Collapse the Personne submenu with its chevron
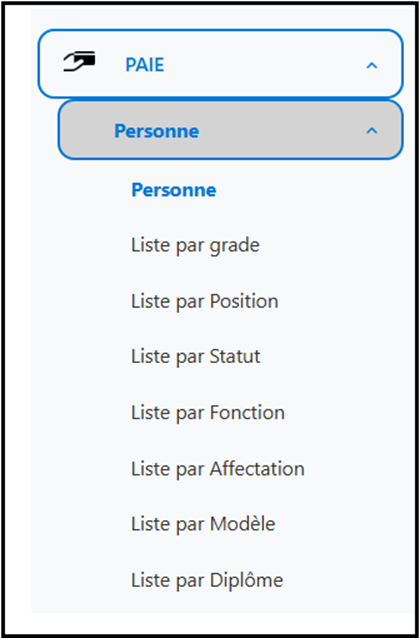Viewport: 420px width, 638px height. pos(372,131)
